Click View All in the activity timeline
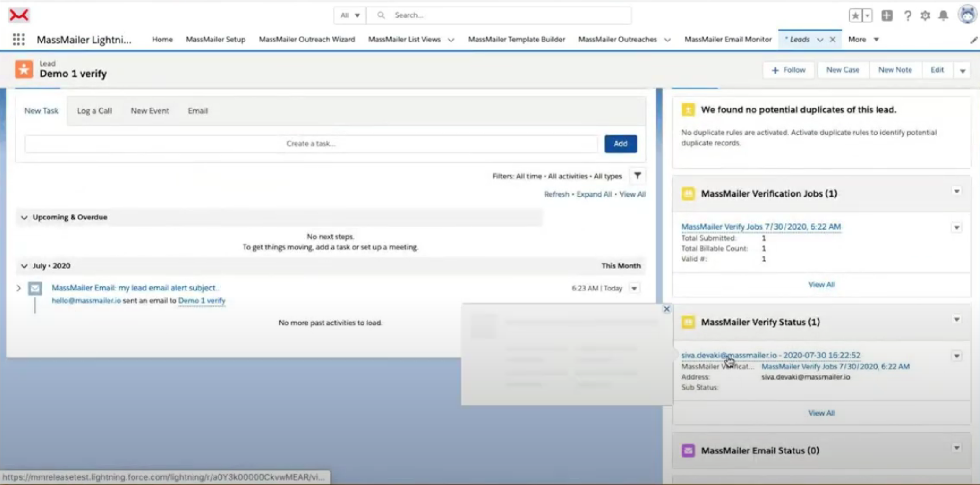Screen dimensions: 980x485 pos(633,194)
